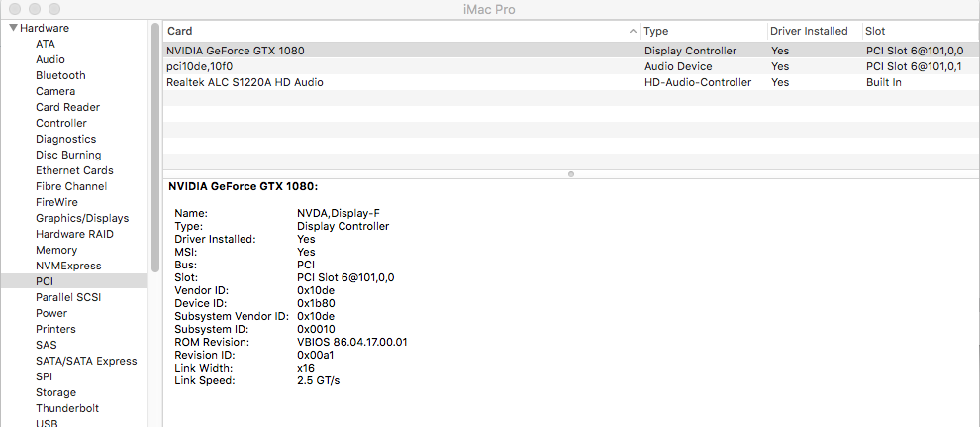980x427 pixels.
Task: Select Audio in the sidebar
Action: pyautogui.click(x=50, y=59)
